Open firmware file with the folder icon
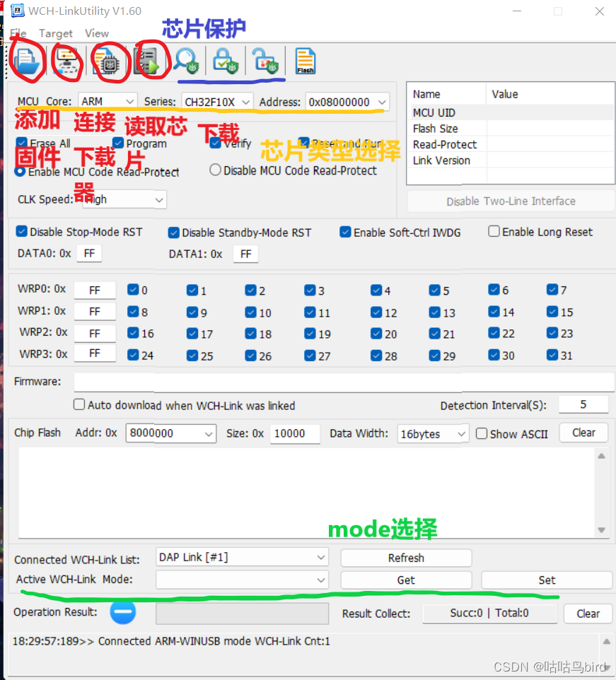The width and height of the screenshot is (616, 680). (x=27, y=61)
